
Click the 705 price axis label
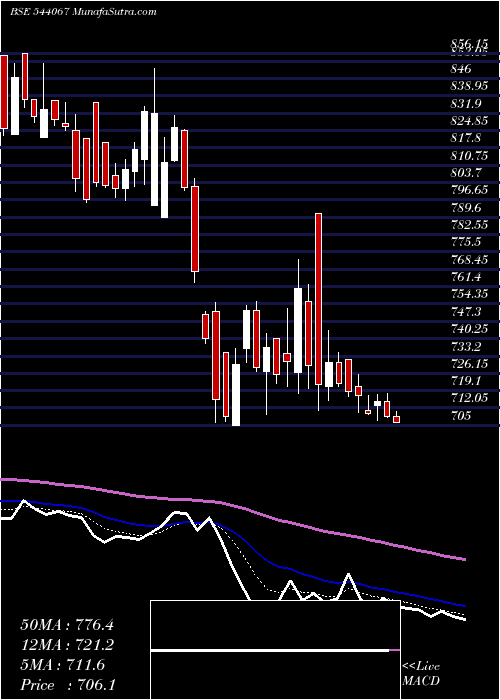[461, 415]
